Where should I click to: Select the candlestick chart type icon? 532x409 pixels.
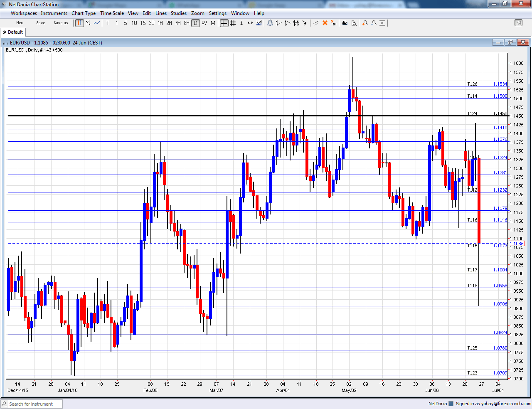click(79, 23)
